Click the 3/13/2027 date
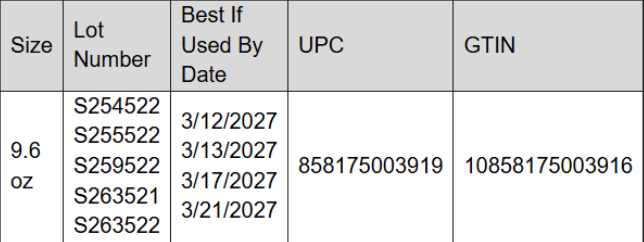Viewport: 644px width, 242px height. pos(229,150)
